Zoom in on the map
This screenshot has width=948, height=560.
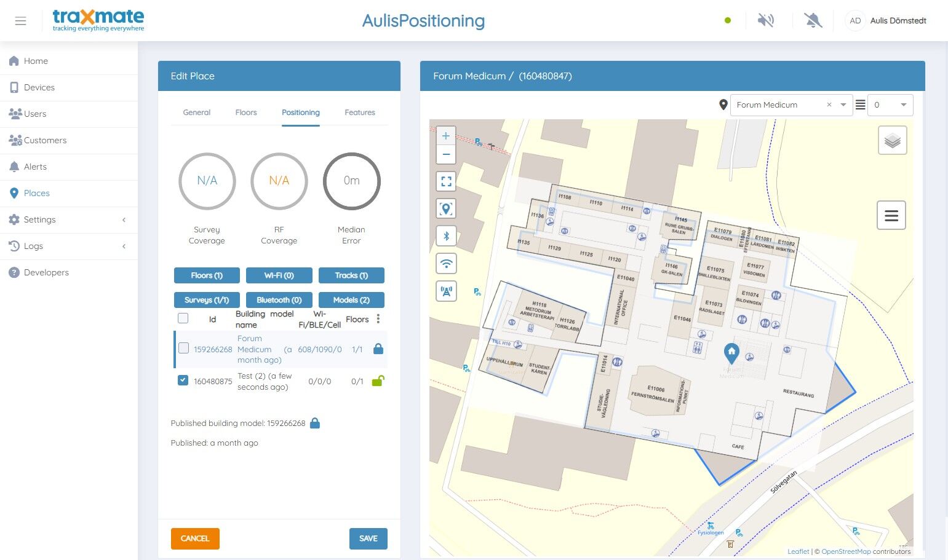tap(446, 136)
